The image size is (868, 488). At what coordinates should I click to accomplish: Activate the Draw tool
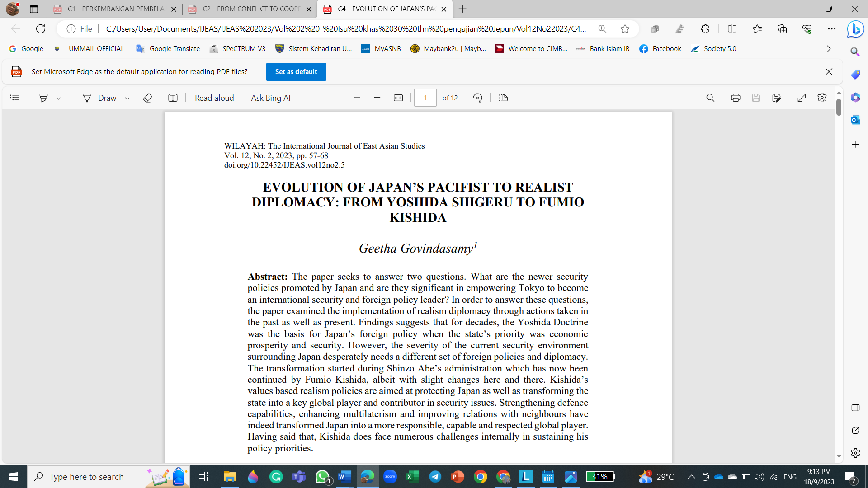pyautogui.click(x=99, y=98)
